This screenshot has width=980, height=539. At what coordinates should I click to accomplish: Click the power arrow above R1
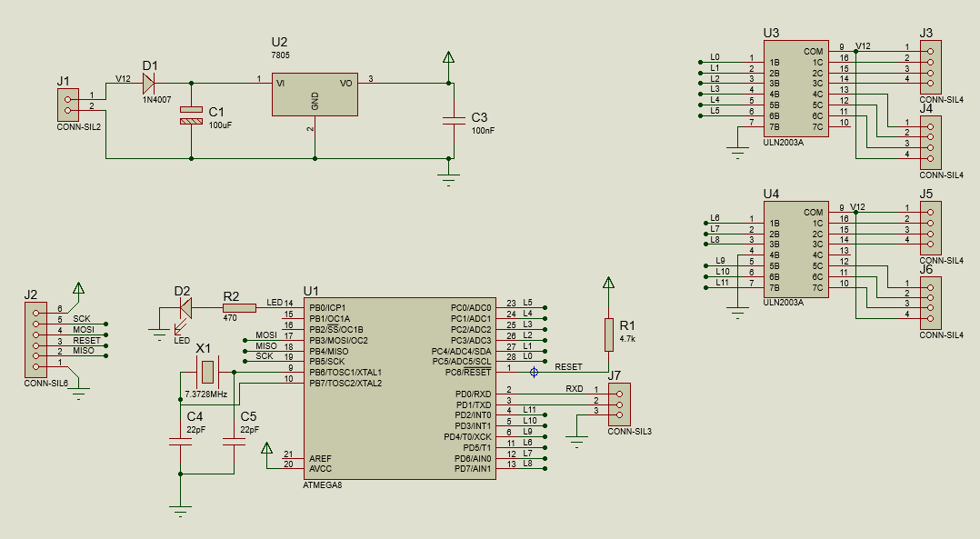(609, 283)
